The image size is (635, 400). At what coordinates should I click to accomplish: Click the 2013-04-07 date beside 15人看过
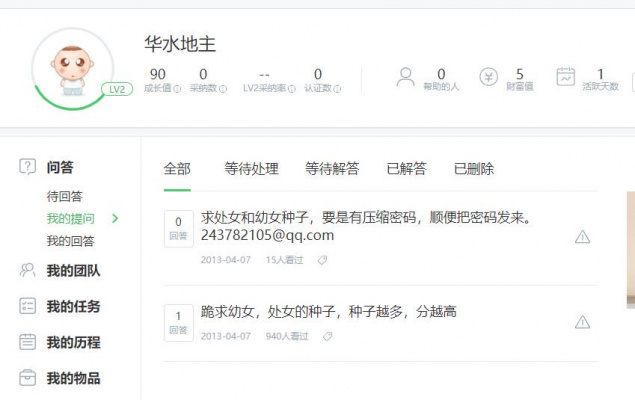226,260
